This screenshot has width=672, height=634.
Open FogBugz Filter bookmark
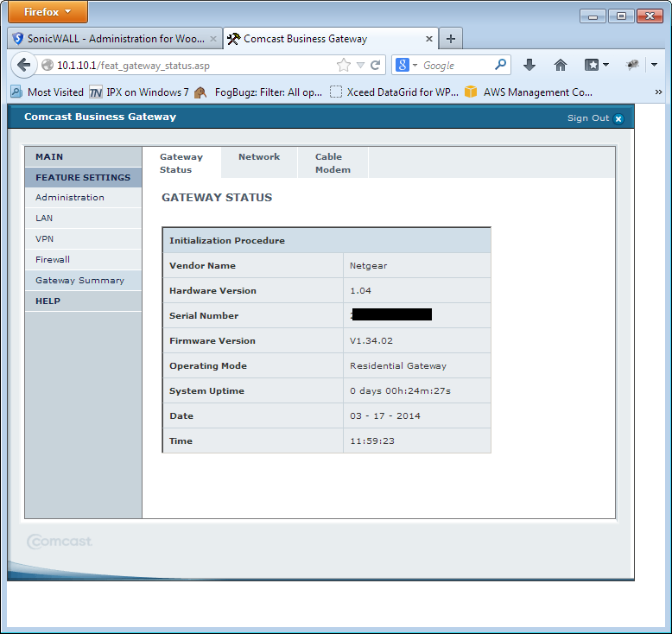click(x=258, y=92)
